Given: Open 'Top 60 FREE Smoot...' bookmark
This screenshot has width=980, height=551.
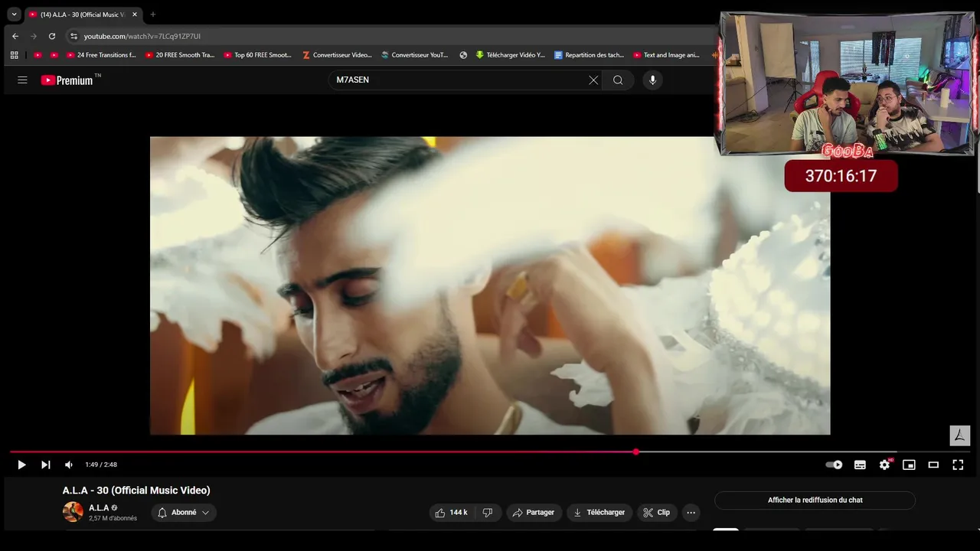Looking at the screenshot, I should coord(258,55).
